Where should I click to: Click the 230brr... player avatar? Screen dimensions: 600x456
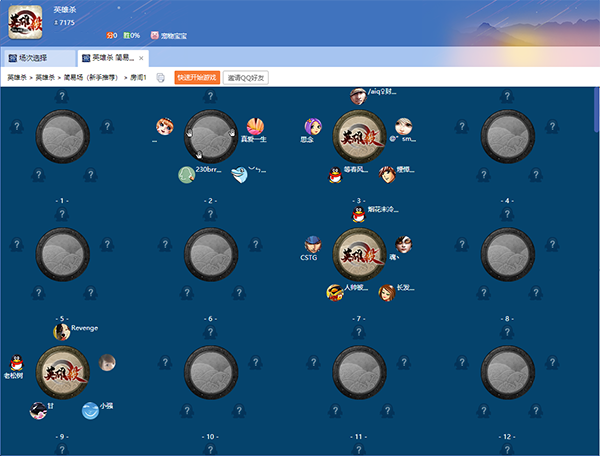pos(187,175)
